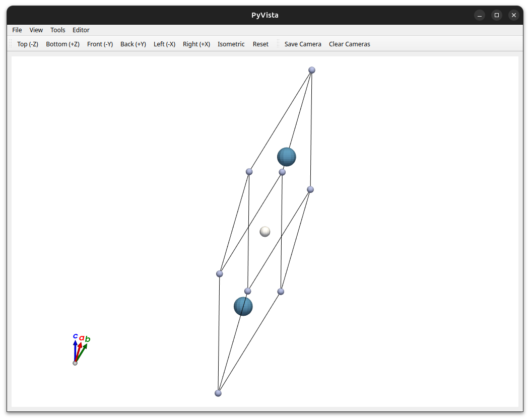
Task: Switch to Bottom (+Z) camera view
Action: pos(62,44)
